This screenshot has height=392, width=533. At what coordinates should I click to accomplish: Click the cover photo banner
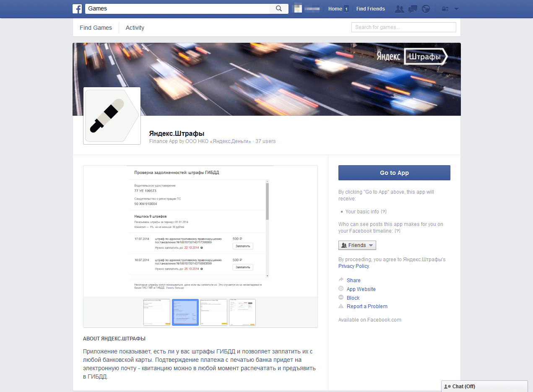(267, 79)
